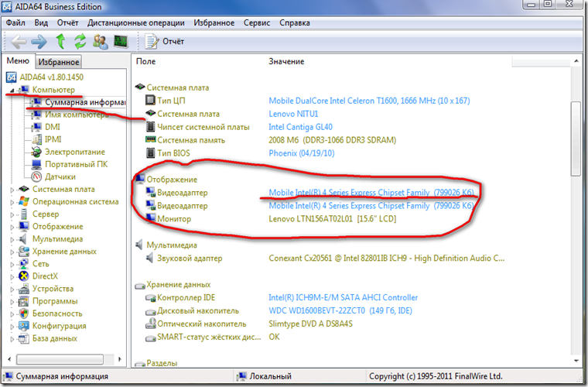Open the Дистанционные операции menu
Viewport: 588px width, 387px height.
coord(136,23)
